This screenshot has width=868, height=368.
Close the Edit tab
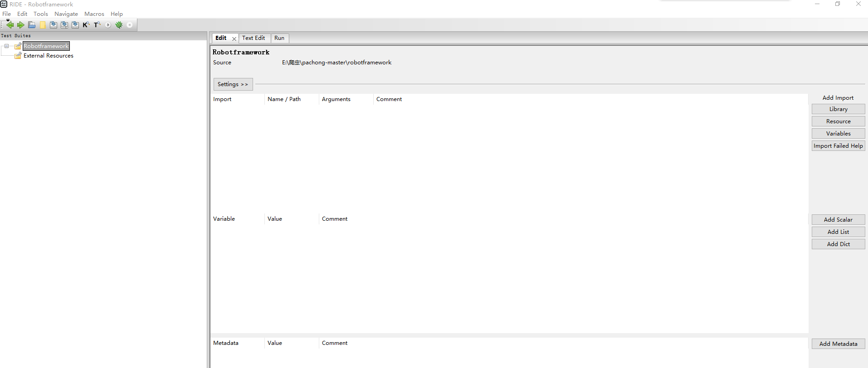(234, 39)
